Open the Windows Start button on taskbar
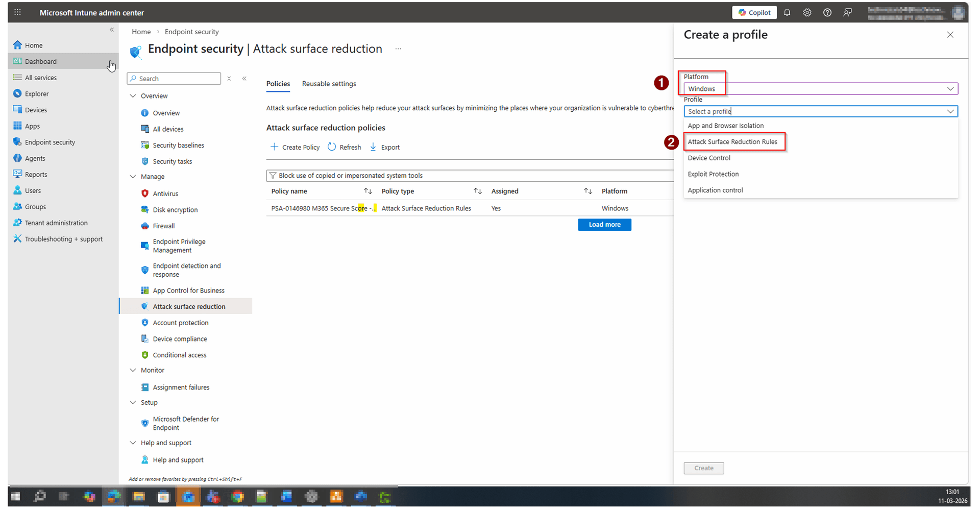 (15, 496)
